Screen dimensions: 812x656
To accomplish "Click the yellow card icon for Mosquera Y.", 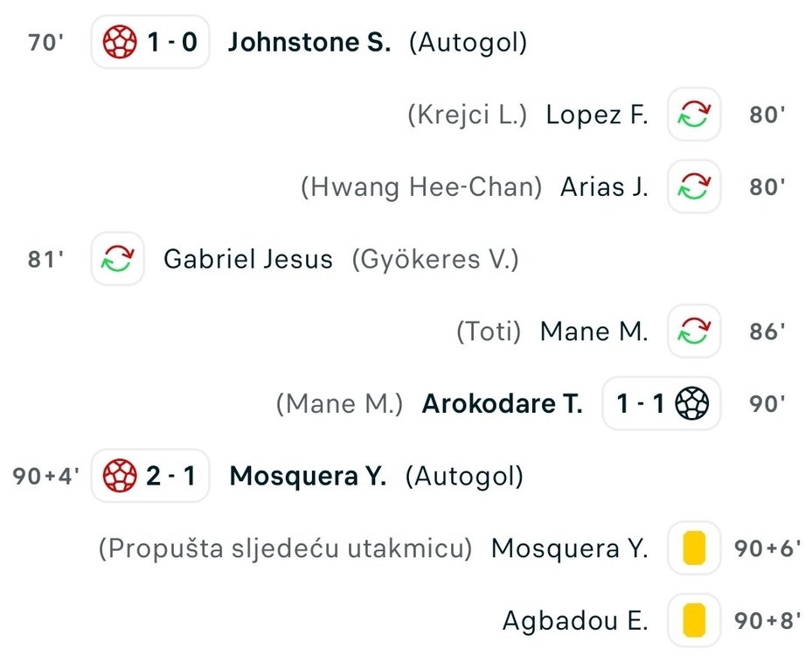I will tap(694, 549).
